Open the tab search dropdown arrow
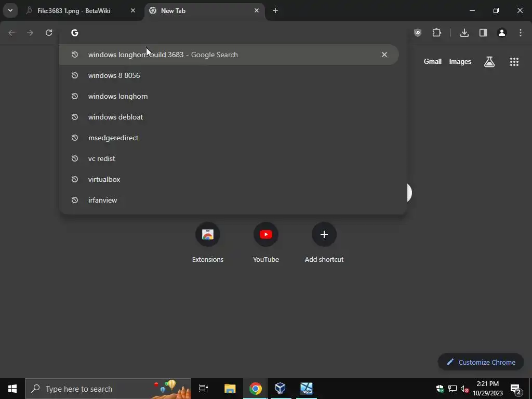The width and height of the screenshot is (532, 399). coord(10,10)
